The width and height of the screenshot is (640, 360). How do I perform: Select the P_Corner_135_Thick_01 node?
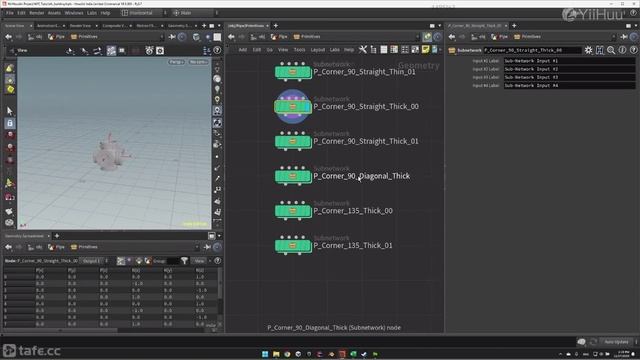[293, 245]
